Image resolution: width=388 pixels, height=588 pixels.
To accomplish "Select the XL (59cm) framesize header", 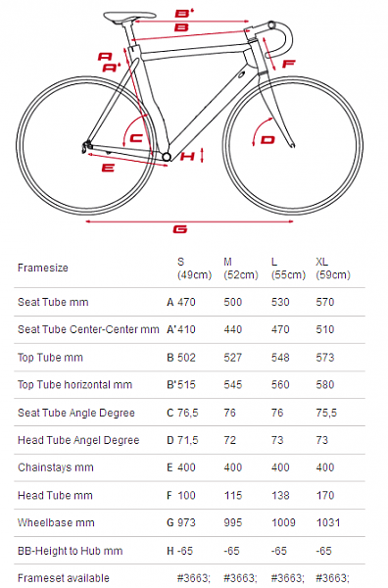I will [333, 269].
